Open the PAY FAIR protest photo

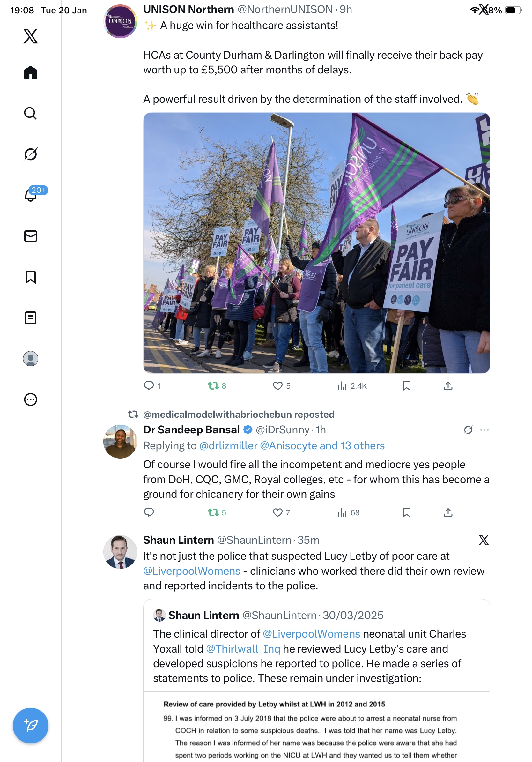pos(316,243)
